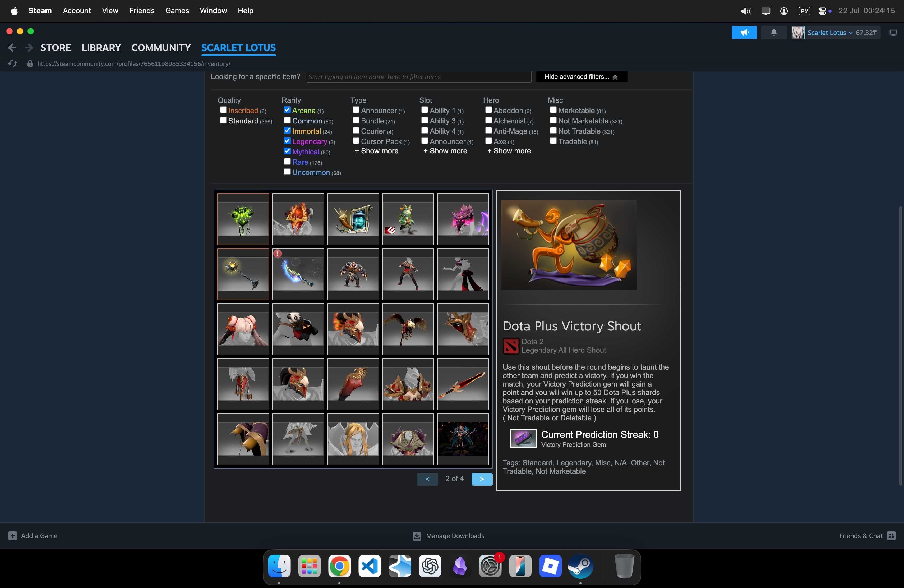
Task: Click the Dota Plus Victory Shout image
Action: 569,245
